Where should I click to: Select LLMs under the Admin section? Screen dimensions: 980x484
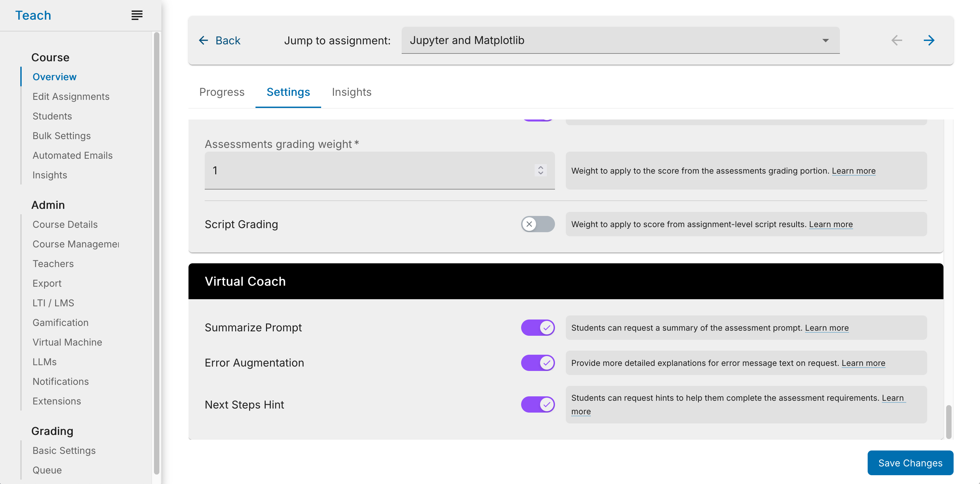(x=45, y=361)
